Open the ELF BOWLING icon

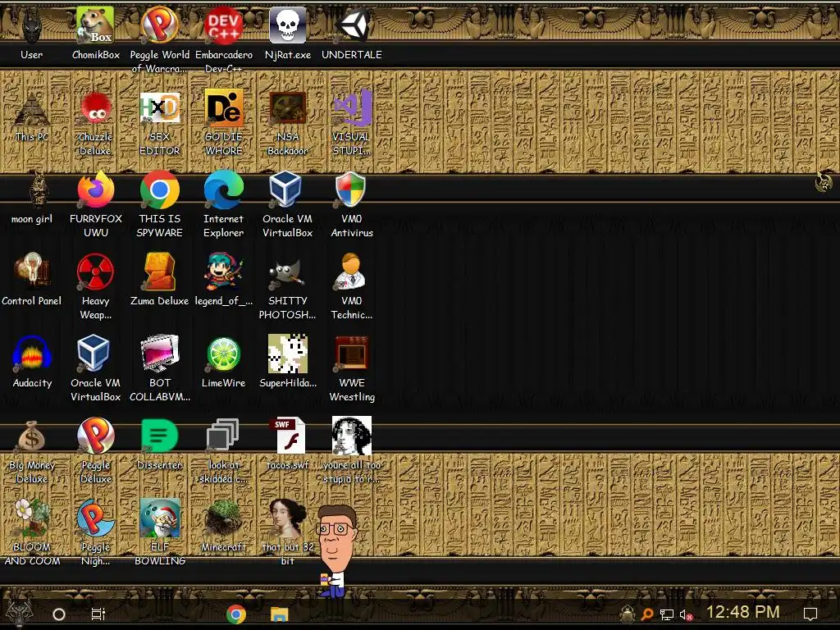tap(160, 518)
